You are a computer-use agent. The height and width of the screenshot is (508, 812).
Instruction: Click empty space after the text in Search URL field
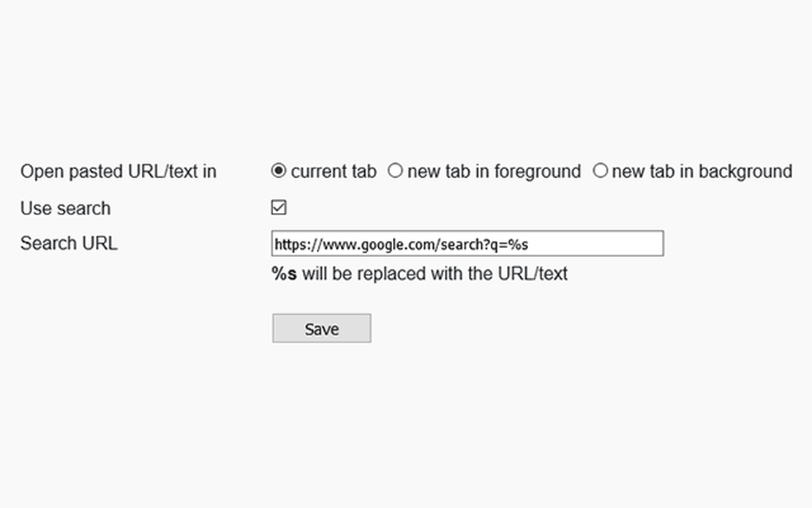click(600, 244)
